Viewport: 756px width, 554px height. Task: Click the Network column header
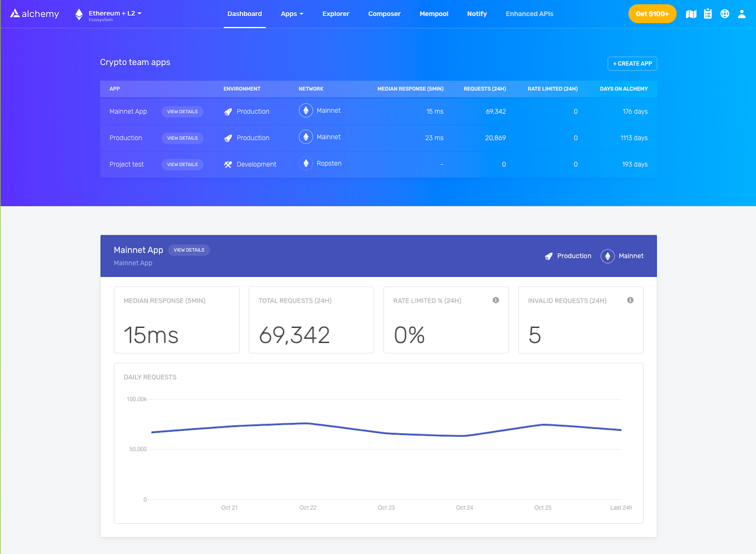(311, 89)
